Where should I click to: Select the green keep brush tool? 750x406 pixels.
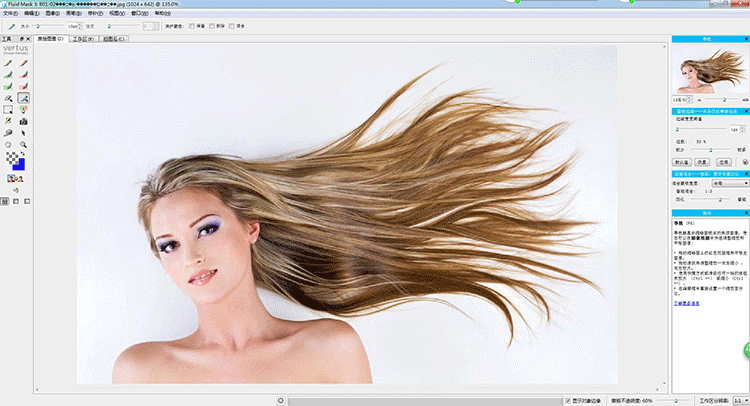(9, 64)
